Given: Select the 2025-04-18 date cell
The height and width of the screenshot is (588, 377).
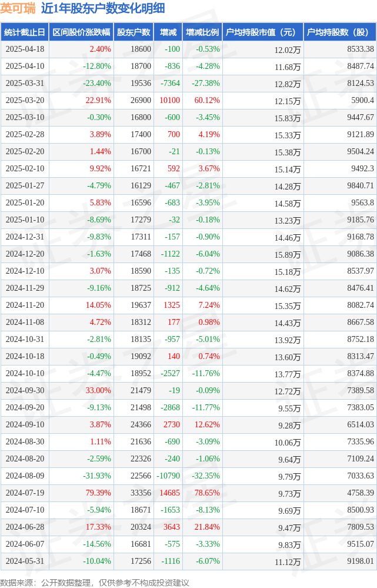Looking at the screenshot, I should [25, 49].
